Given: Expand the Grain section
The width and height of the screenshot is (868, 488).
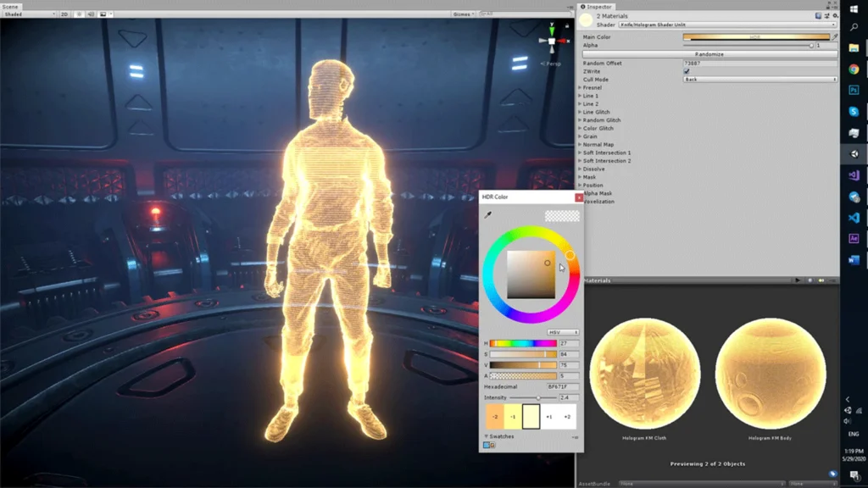Looking at the screenshot, I should [x=588, y=136].
